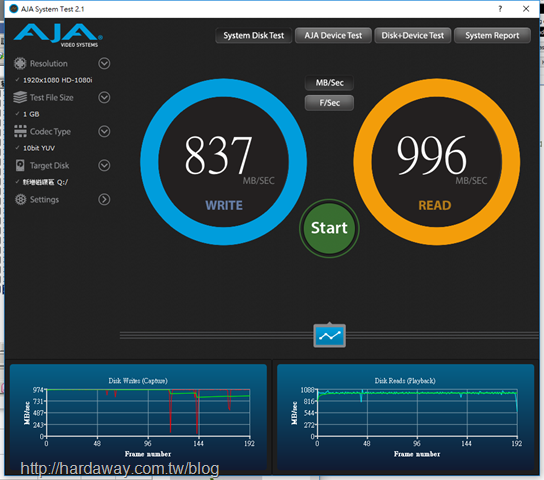Expand the Resolution dropdown arrow

tap(104, 63)
